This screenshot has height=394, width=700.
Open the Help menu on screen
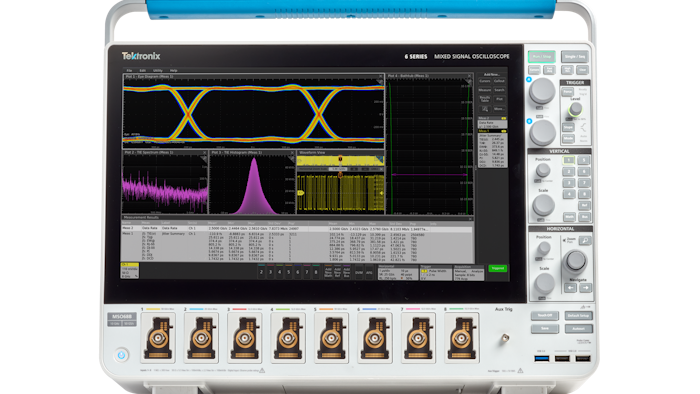174,71
